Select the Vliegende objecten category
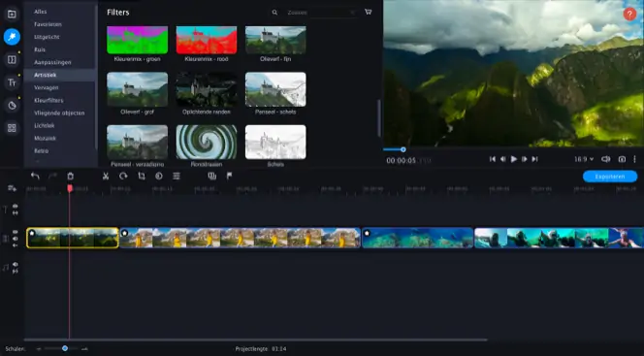The image size is (644, 356). coord(59,113)
